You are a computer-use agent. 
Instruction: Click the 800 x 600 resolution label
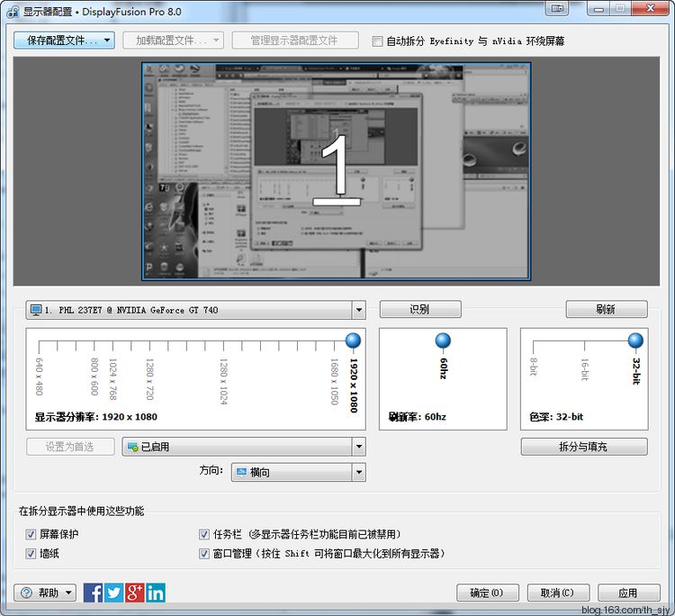(x=94, y=376)
